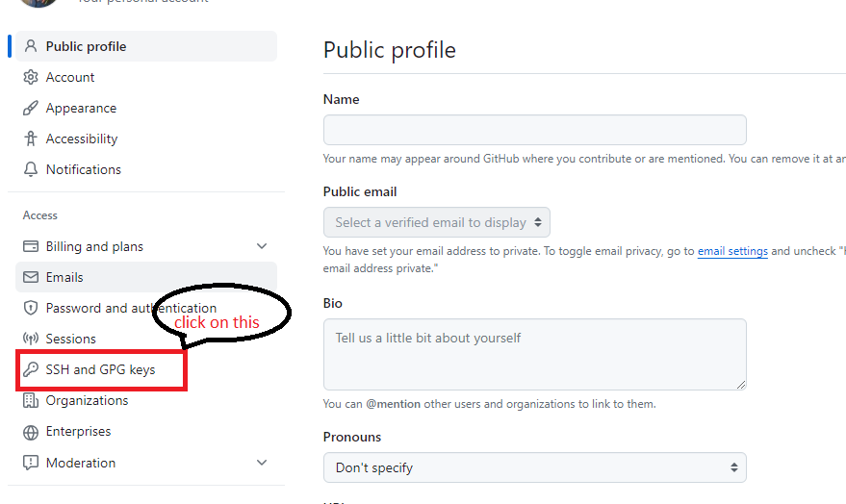This screenshot has width=846, height=504.
Task: Click the 'Bio' field label
Action: pos(332,303)
